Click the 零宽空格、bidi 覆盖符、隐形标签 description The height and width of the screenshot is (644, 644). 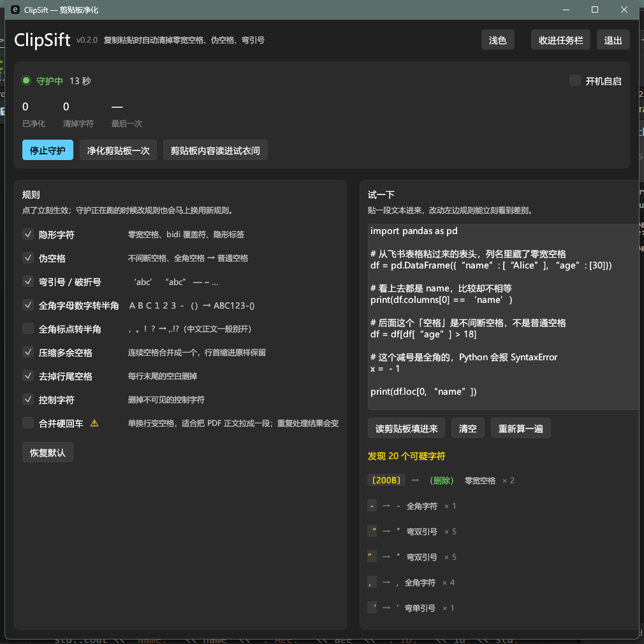coord(186,234)
